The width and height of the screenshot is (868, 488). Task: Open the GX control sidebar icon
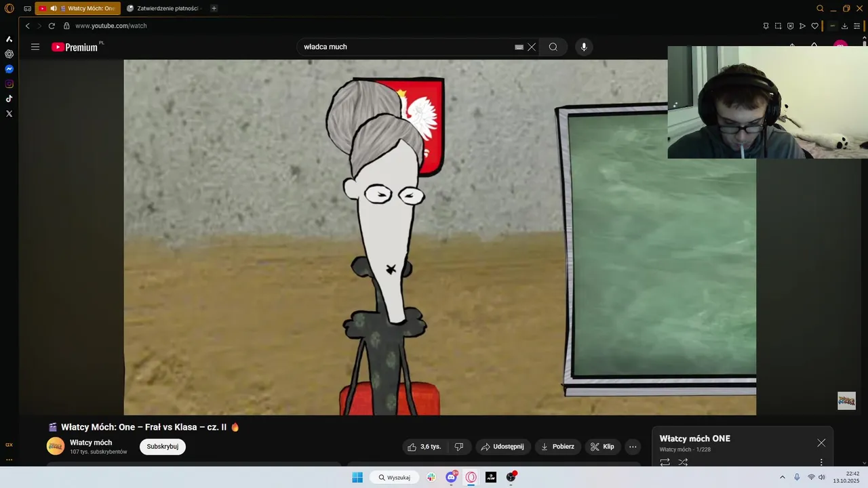point(9,445)
